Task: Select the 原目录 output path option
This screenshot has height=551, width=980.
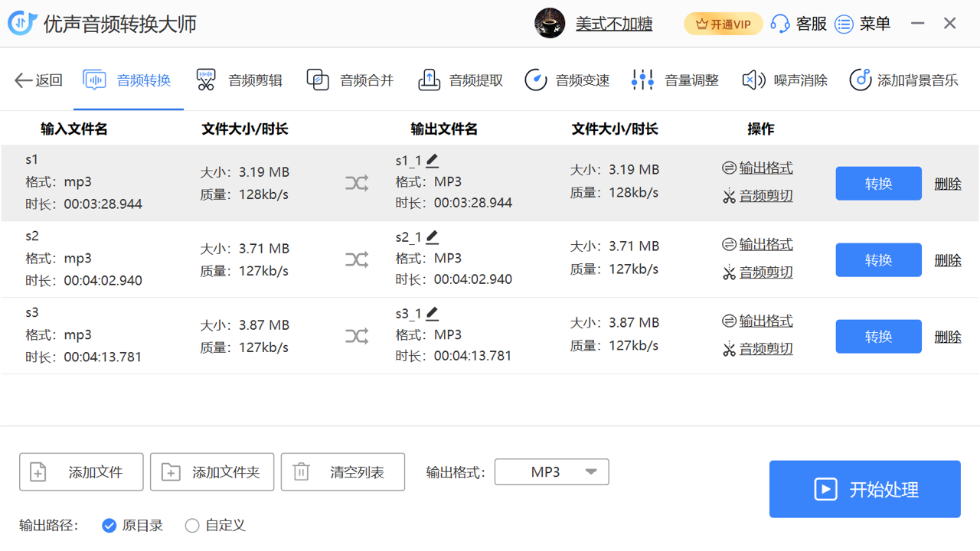Action: pos(109,526)
